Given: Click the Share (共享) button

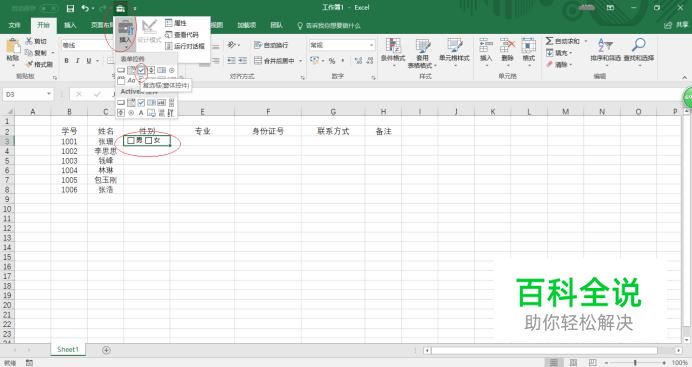Looking at the screenshot, I should (677, 25).
